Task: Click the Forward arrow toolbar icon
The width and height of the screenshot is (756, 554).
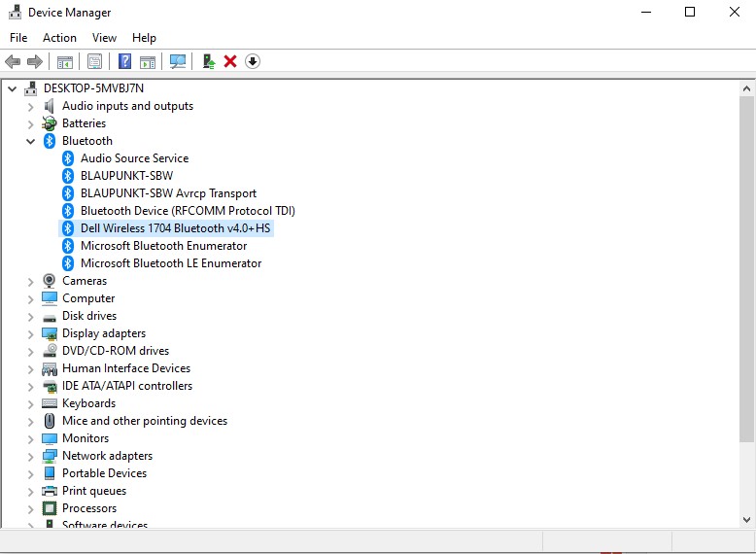Action: pyautogui.click(x=35, y=61)
